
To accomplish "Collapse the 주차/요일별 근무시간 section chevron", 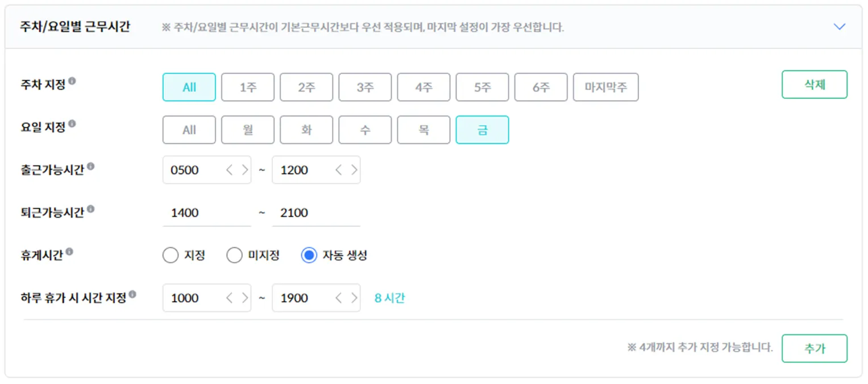I will [x=839, y=27].
